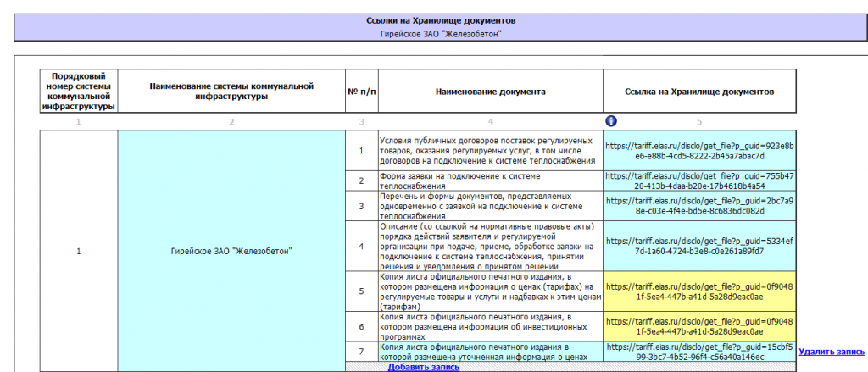Click row number 3 in № п/п column
868x372 pixels.
point(361,206)
